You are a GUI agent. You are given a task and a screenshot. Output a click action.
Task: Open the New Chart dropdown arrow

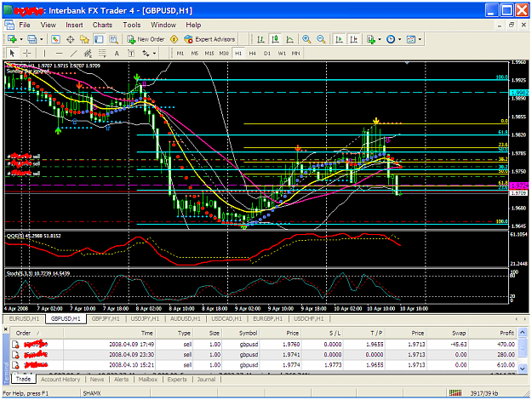click(x=21, y=39)
